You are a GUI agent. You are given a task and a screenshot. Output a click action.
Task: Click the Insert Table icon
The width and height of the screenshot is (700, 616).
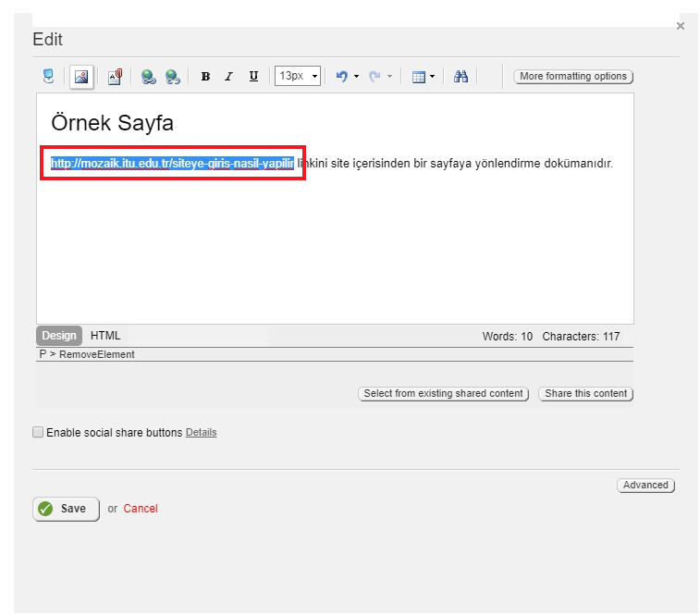pyautogui.click(x=419, y=77)
